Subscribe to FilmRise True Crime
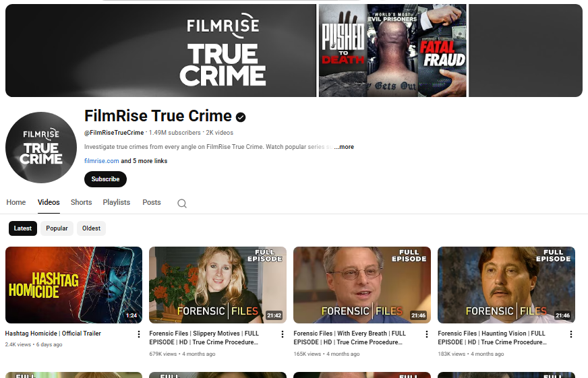The width and height of the screenshot is (588, 378). 105,179
